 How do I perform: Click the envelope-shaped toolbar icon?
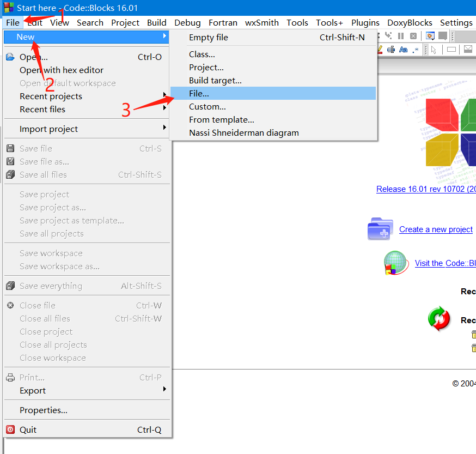coord(468,49)
